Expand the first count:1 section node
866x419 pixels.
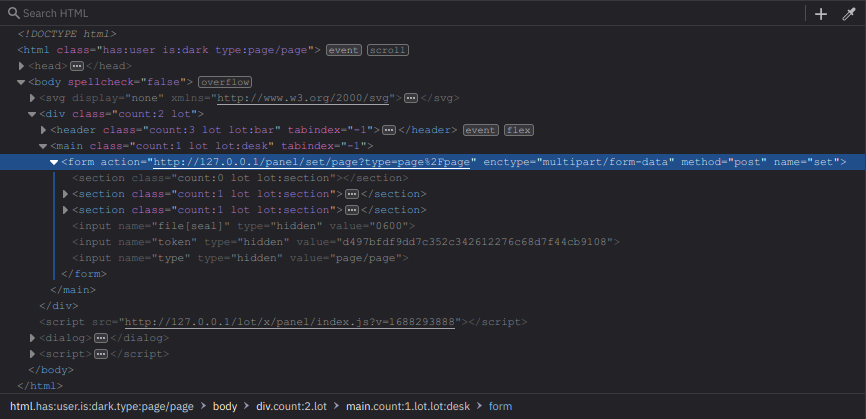pyautogui.click(x=66, y=194)
